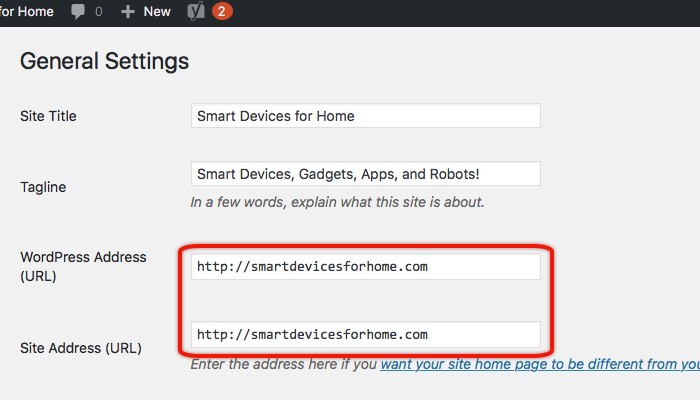Open the Yoast SEO icon menu
The height and width of the screenshot is (400, 700).
(194, 12)
